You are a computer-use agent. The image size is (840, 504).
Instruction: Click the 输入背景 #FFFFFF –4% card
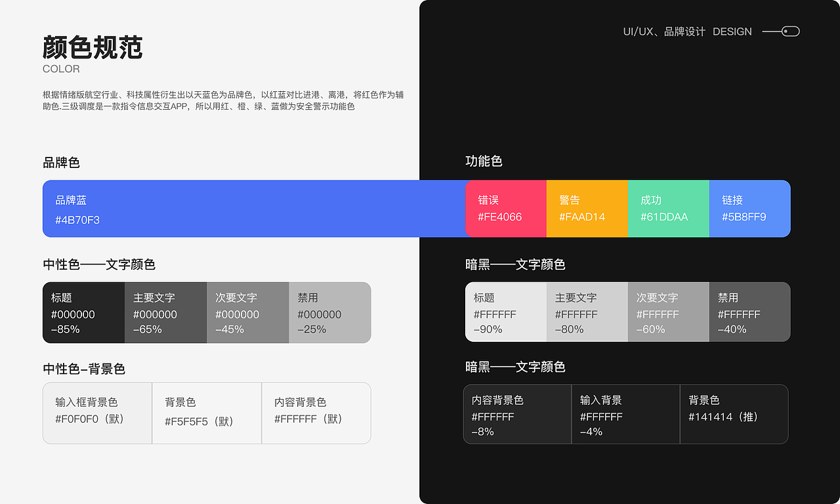[x=625, y=414]
